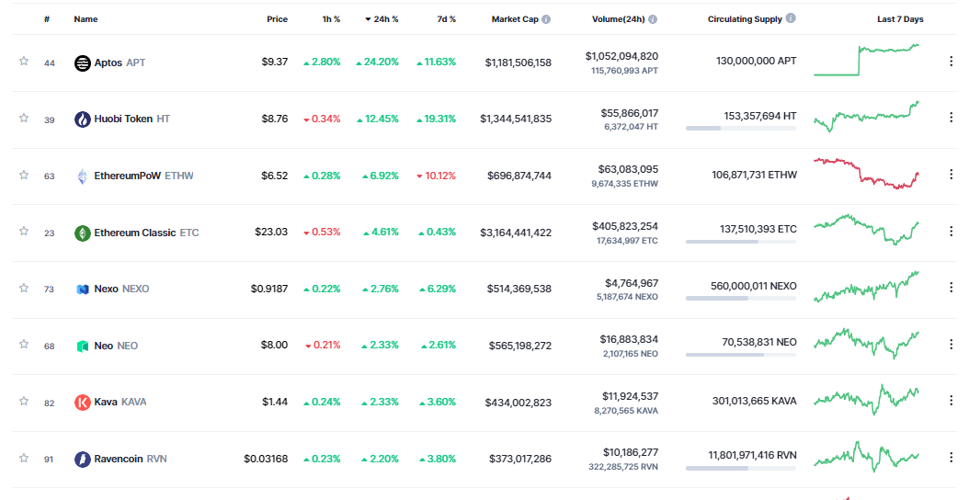980x500 pixels.
Task: Sort by the Price column header
Action: (277, 19)
